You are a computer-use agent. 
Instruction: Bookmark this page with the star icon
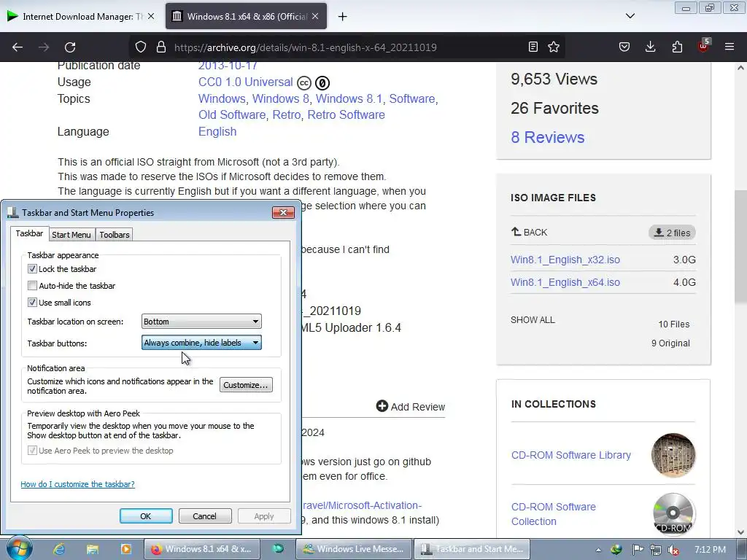point(554,47)
